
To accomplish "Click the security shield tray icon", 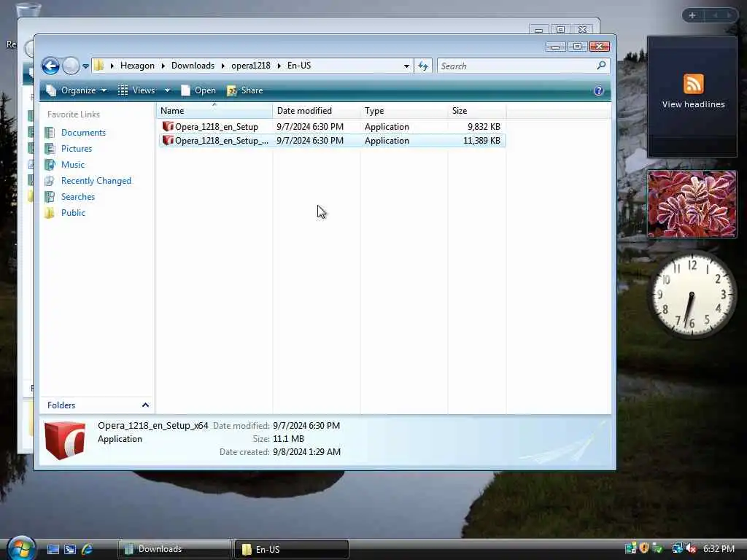I will pyautogui.click(x=644, y=548).
